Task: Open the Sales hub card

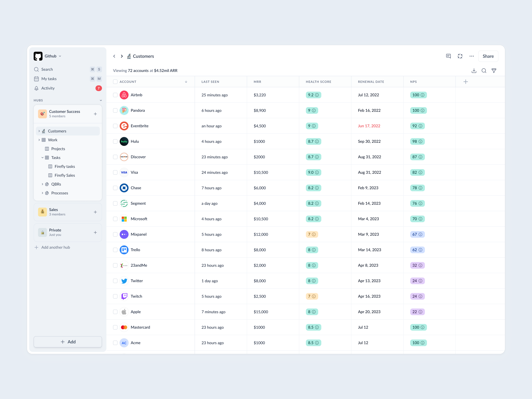Action: tap(68, 212)
